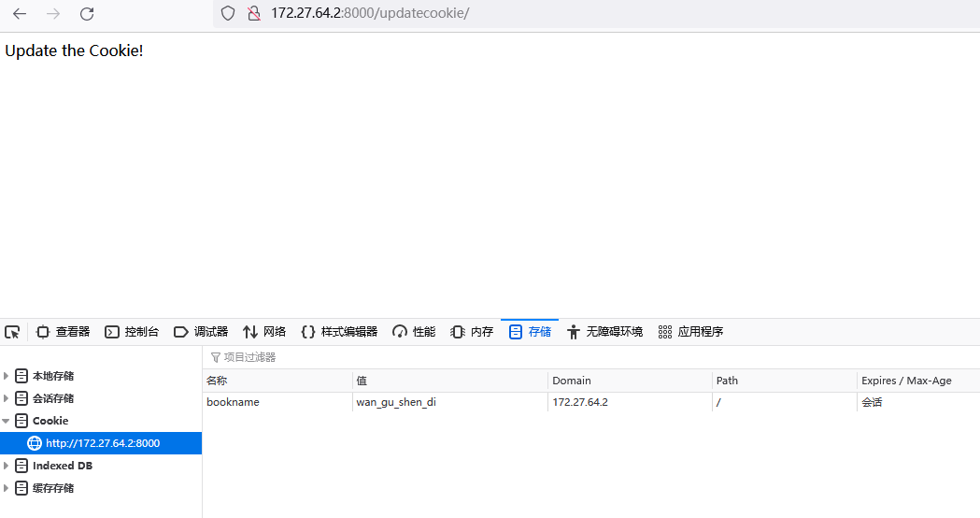Screen dimensions: 980x518
Task: Click the filter funnel icon
Action: coord(216,358)
